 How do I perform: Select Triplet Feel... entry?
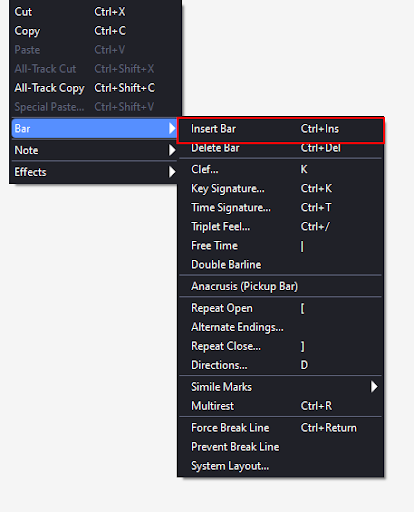point(281,227)
